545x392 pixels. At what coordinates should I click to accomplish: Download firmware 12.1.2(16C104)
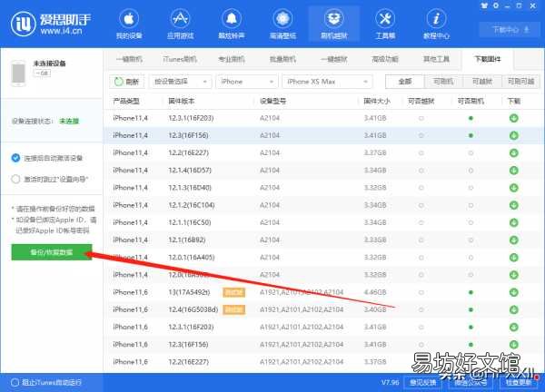(x=514, y=205)
